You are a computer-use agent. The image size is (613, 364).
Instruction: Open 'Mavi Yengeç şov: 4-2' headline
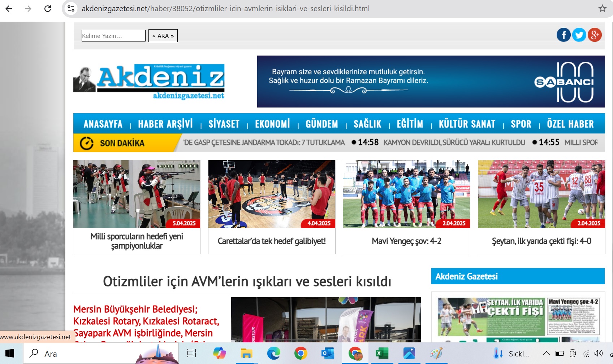406,241
